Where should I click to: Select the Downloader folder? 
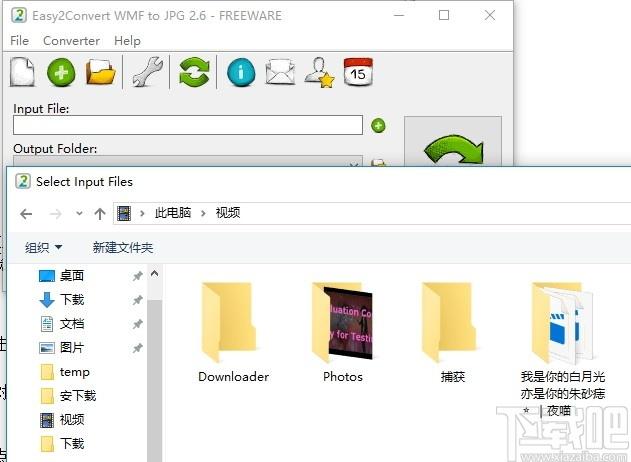[x=233, y=332]
